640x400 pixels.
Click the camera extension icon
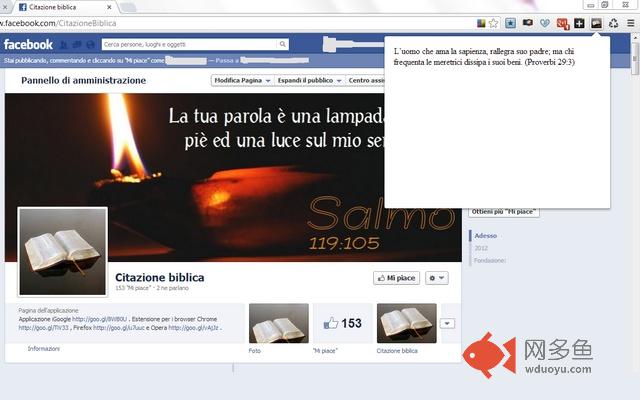tap(528, 23)
